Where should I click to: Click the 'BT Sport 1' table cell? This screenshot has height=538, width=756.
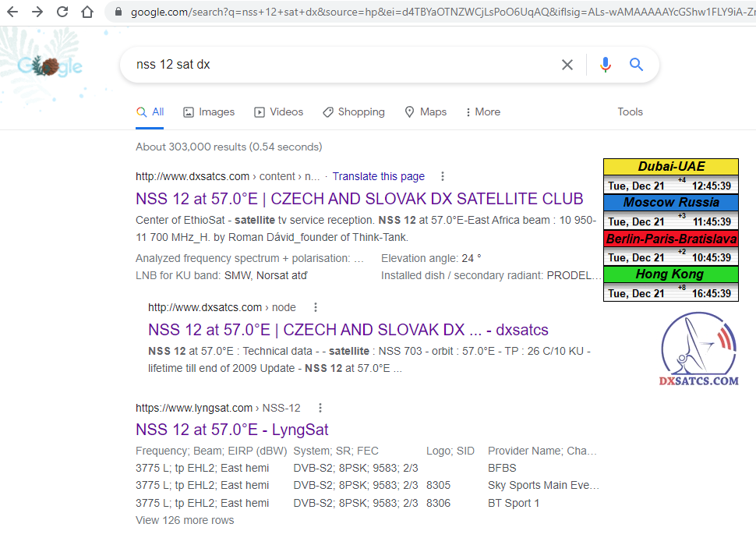coord(514,503)
